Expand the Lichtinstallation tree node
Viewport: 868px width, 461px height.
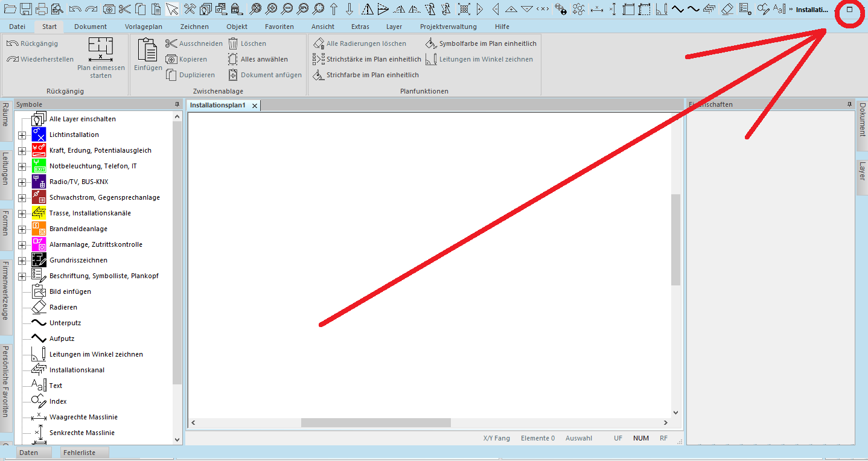pyautogui.click(x=22, y=135)
